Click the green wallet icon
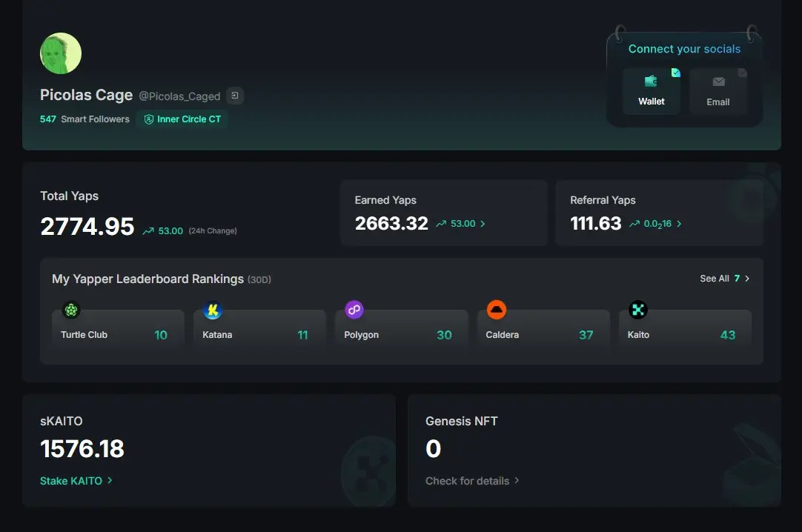Image resolution: width=802 pixels, height=532 pixels. pyautogui.click(x=651, y=82)
